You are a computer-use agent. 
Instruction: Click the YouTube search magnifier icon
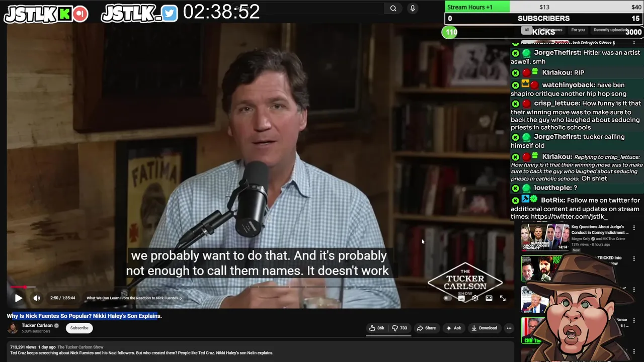(393, 8)
